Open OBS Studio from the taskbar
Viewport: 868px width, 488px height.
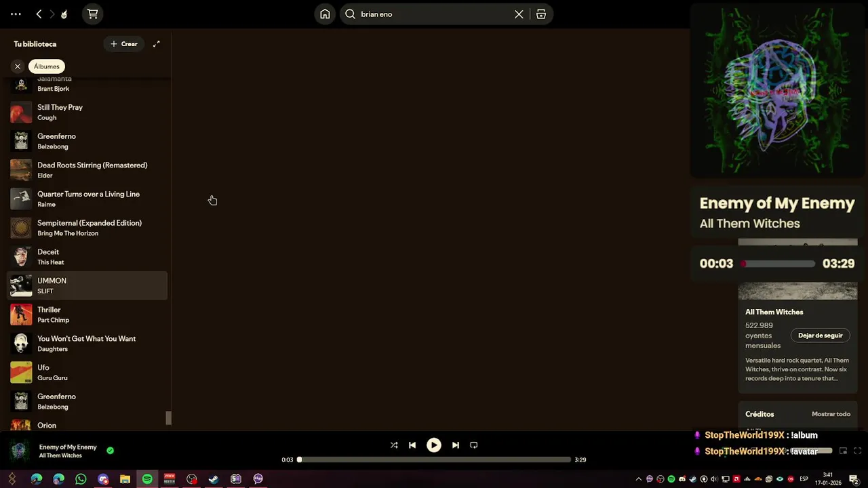click(192, 479)
